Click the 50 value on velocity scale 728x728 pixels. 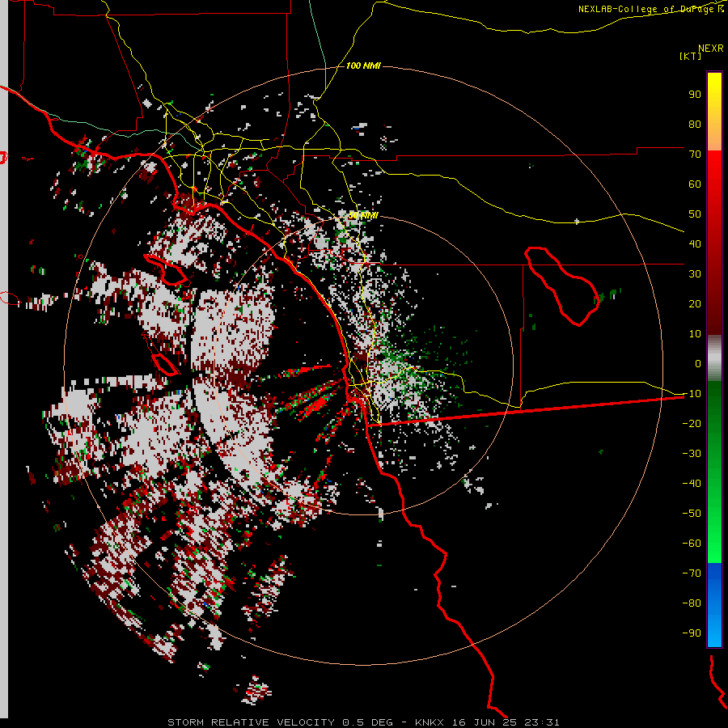click(x=695, y=214)
